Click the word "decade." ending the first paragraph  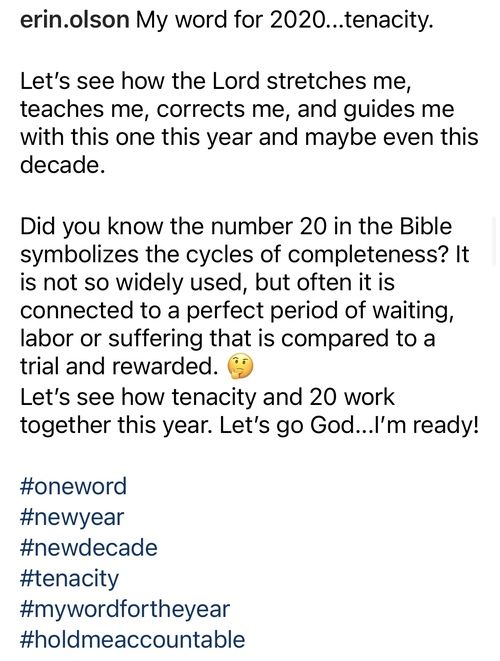(62, 165)
